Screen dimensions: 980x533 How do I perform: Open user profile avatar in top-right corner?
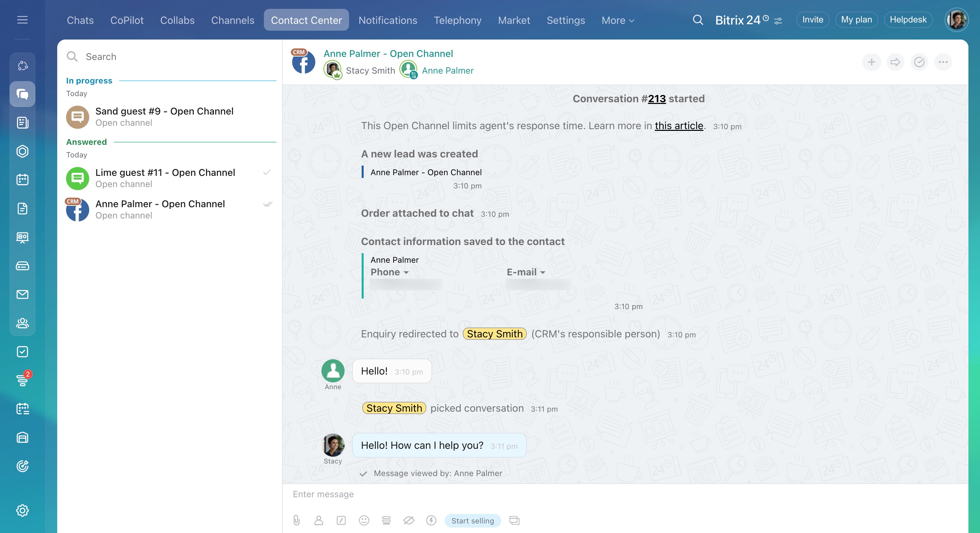pyautogui.click(x=957, y=20)
